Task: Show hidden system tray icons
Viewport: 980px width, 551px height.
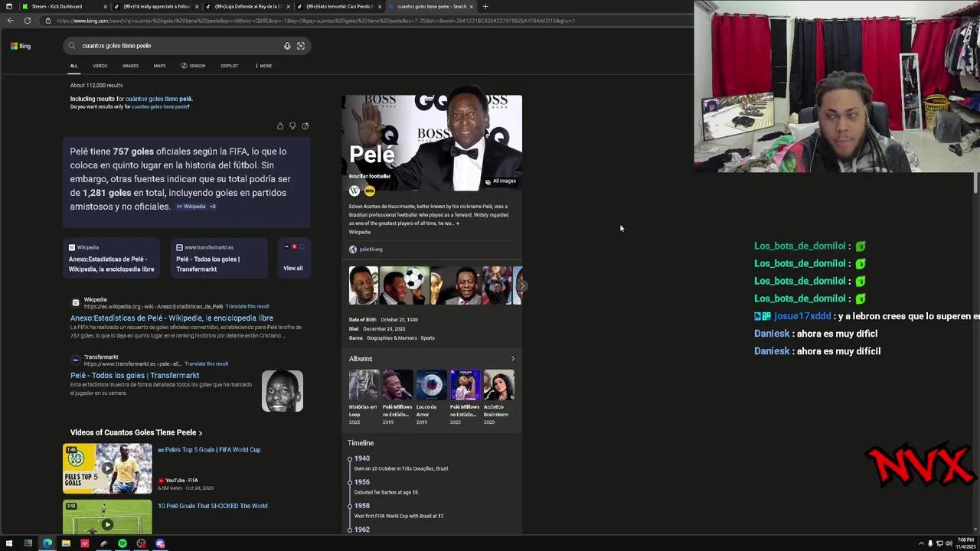Action: pyautogui.click(x=921, y=543)
